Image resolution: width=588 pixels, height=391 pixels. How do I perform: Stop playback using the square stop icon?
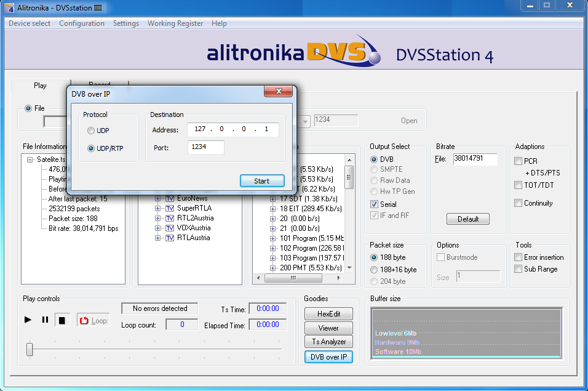(62, 320)
